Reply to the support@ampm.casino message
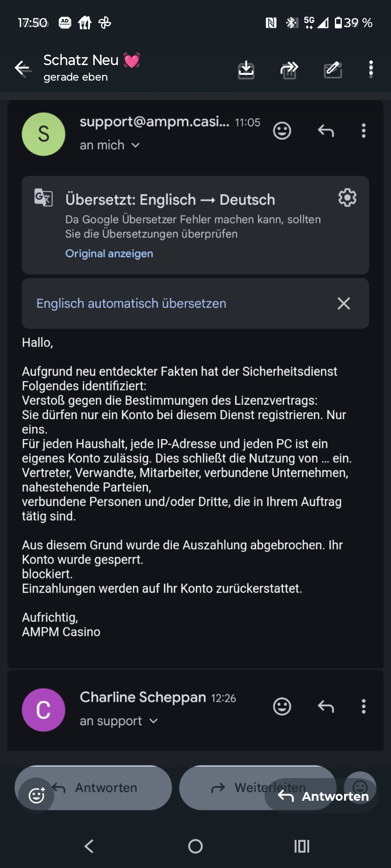 coord(325,131)
